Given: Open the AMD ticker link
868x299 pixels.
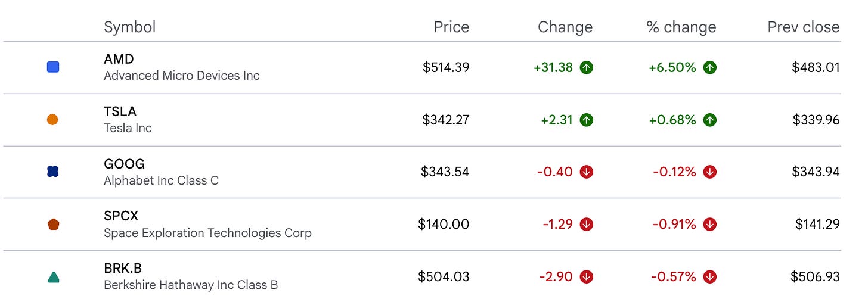Looking at the screenshot, I should 119,59.
